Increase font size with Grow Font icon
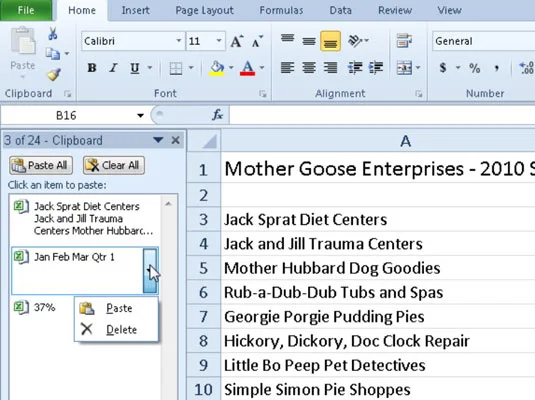This screenshot has width=535, height=400. pos(237,41)
